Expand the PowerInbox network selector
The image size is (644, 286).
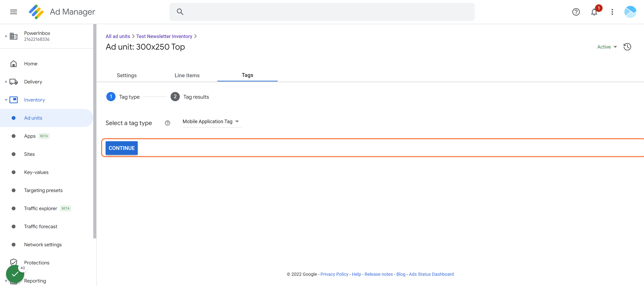point(6,36)
